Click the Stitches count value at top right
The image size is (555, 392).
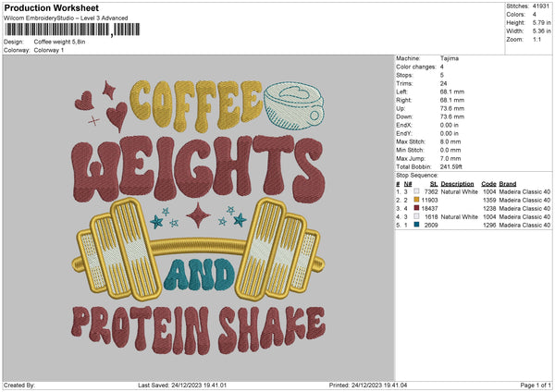click(540, 6)
